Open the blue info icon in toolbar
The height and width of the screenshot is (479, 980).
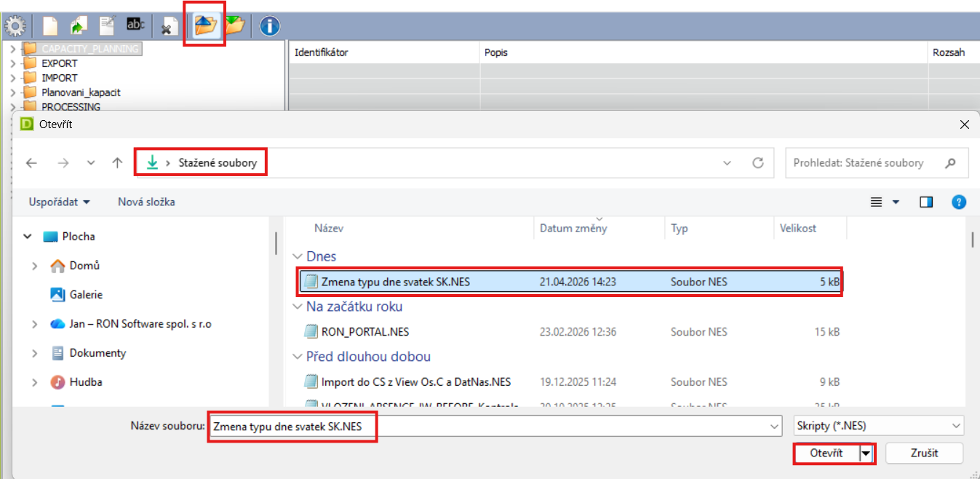click(269, 27)
